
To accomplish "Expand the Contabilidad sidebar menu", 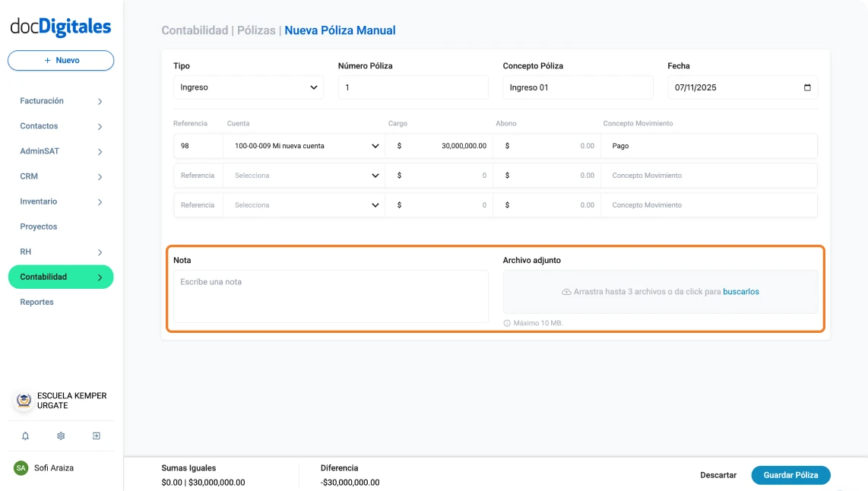I will pos(60,277).
